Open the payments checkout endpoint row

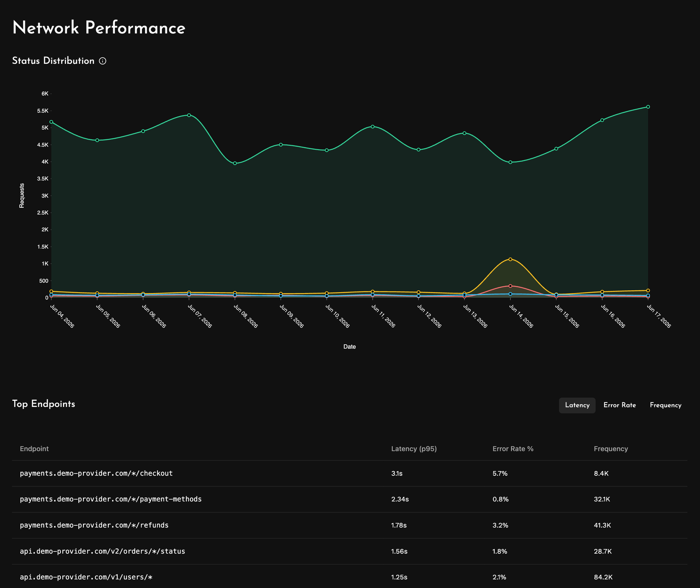click(x=350, y=473)
